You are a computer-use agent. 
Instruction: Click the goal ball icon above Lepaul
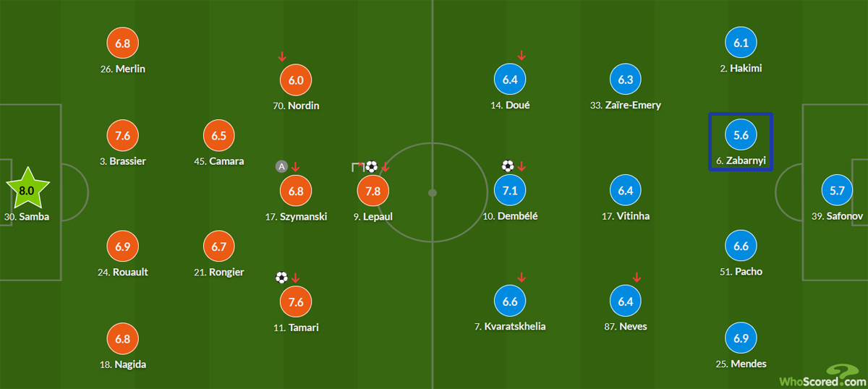coord(372,166)
